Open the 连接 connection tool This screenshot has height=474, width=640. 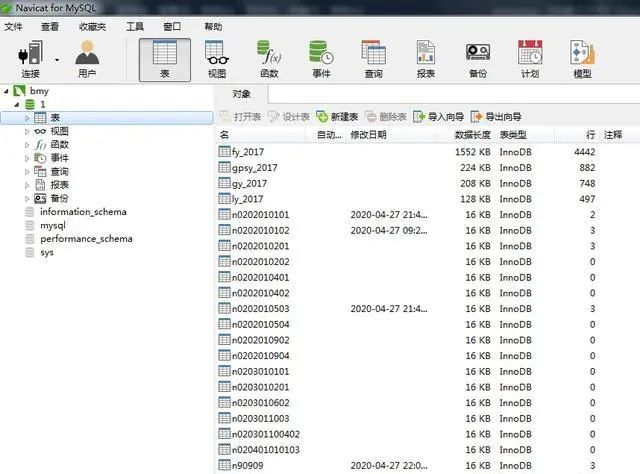pos(31,59)
